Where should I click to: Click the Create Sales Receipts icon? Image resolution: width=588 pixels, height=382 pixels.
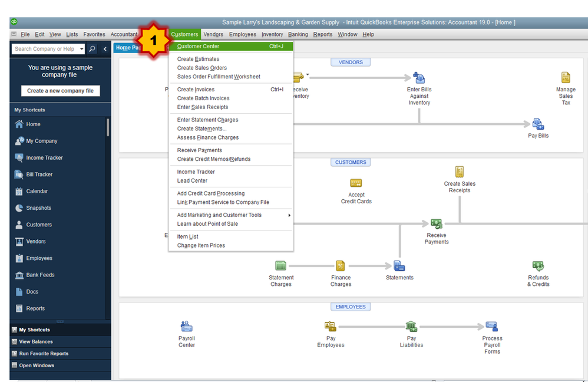(460, 172)
